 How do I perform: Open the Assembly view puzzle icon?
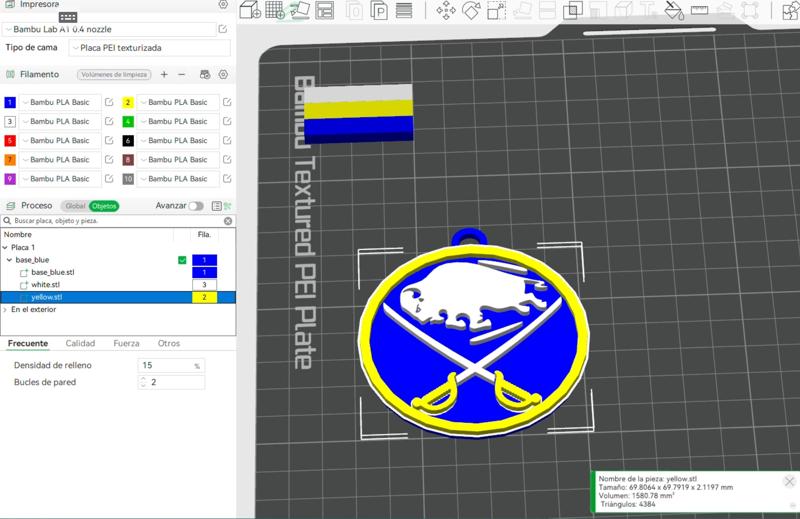[790, 10]
